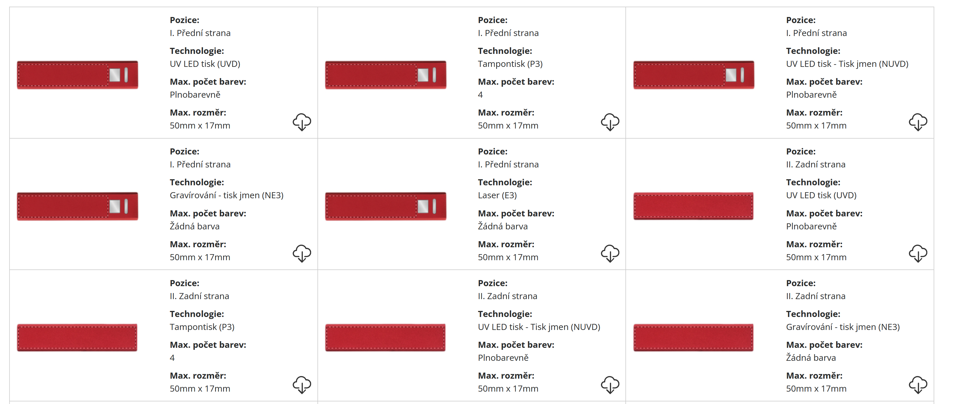Download back side UV LED Tisk jmen (NUVD) template

(610, 385)
